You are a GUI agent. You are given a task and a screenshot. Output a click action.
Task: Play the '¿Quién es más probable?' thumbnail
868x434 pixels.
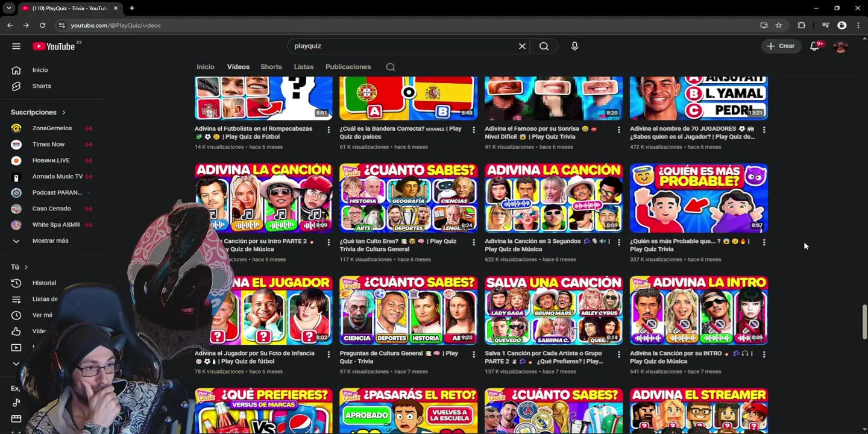pos(699,198)
